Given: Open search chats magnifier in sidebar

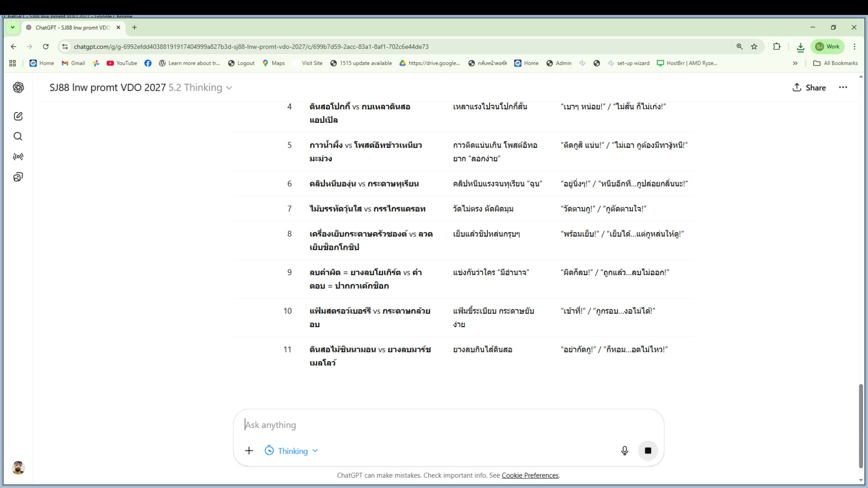Looking at the screenshot, I should tap(18, 136).
